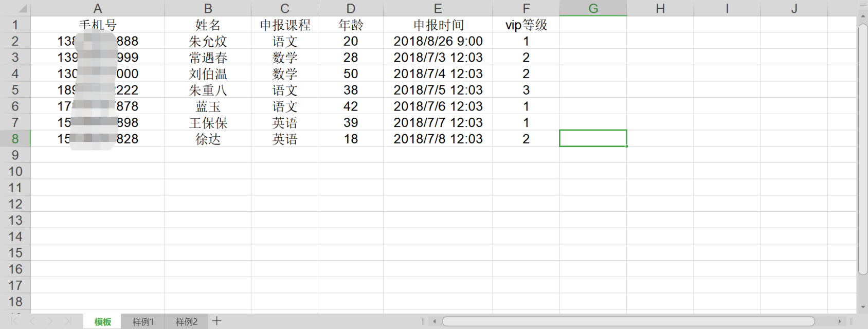Viewport: 868px width, 329px height.
Task: Click the date cell 2018/8/26 9:00
Action: click(438, 41)
